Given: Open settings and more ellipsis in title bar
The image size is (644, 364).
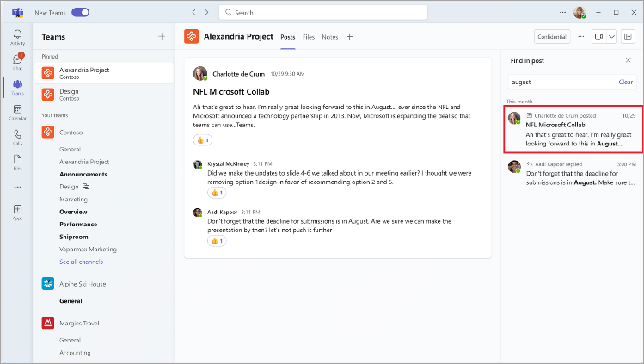Looking at the screenshot, I should pos(562,13).
